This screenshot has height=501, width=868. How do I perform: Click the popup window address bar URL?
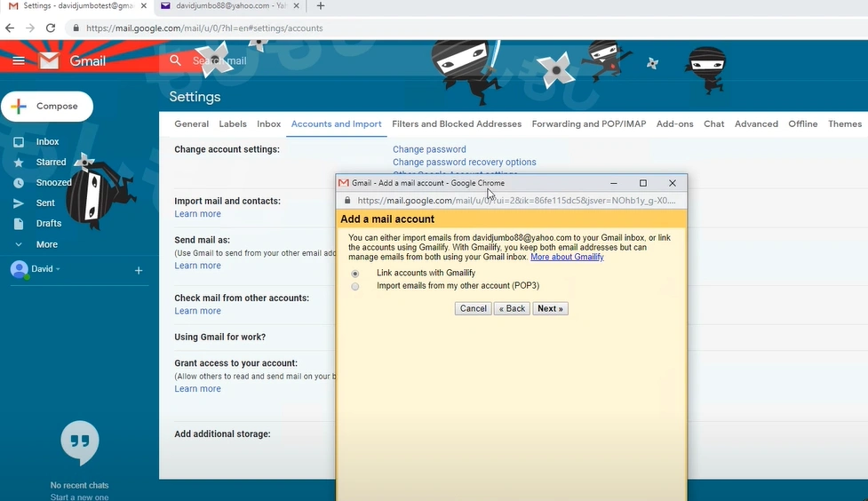click(516, 201)
